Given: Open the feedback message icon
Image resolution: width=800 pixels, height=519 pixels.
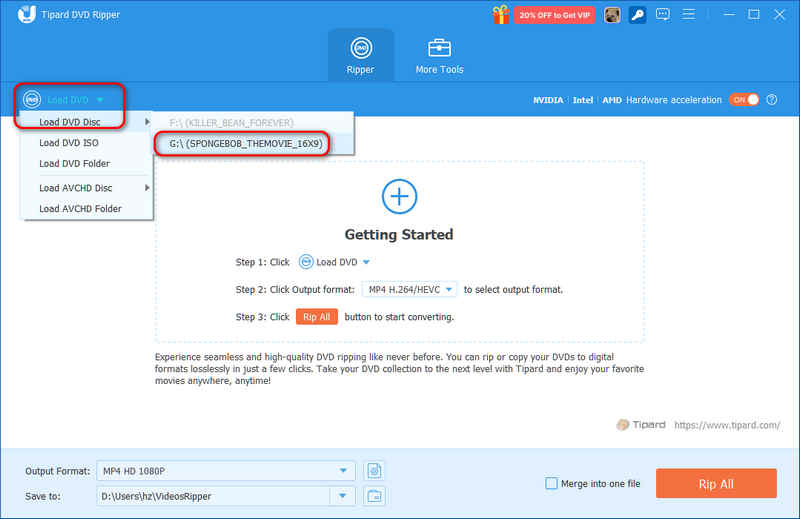Looking at the screenshot, I should 663,14.
